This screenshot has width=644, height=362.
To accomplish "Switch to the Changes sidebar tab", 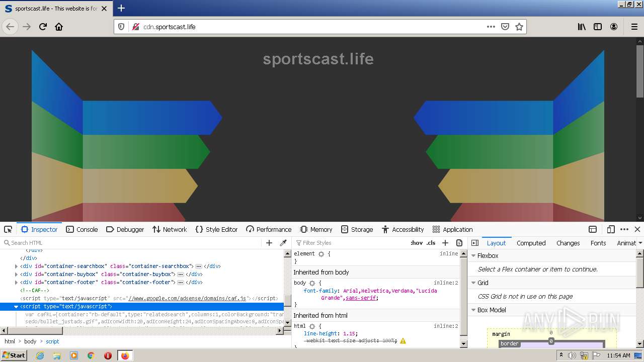I will click(568, 243).
